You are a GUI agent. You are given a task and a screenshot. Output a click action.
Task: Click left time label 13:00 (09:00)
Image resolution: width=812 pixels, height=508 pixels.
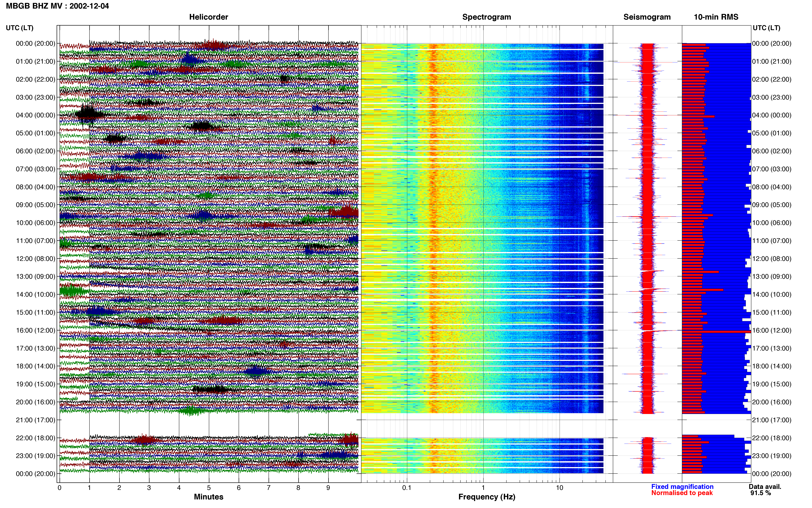coord(36,276)
